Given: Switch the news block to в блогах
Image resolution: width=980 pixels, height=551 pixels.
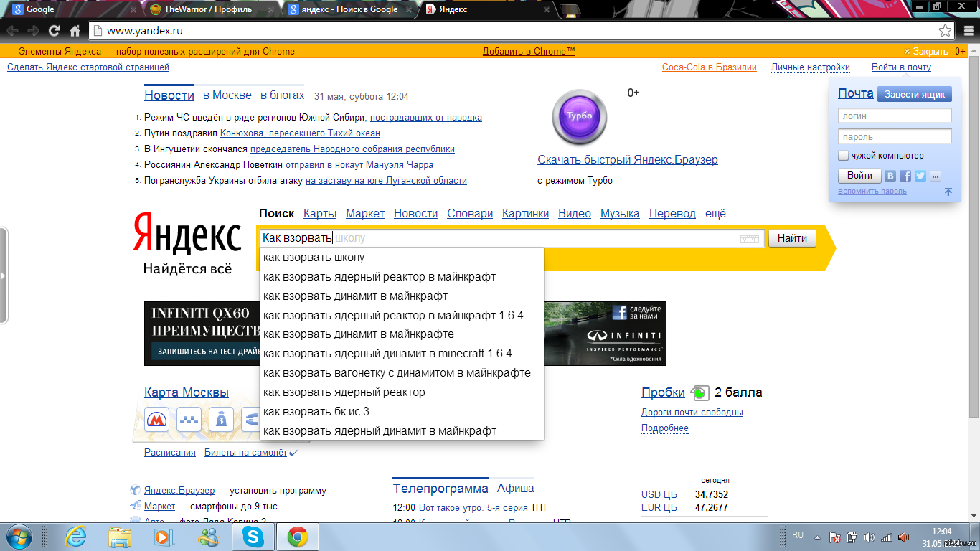Looking at the screenshot, I should 282,95.
